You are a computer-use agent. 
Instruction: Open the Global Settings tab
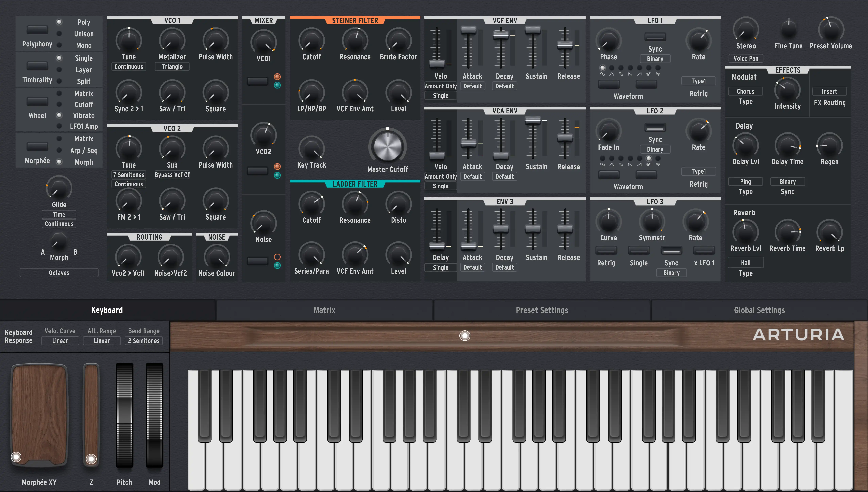[759, 310]
